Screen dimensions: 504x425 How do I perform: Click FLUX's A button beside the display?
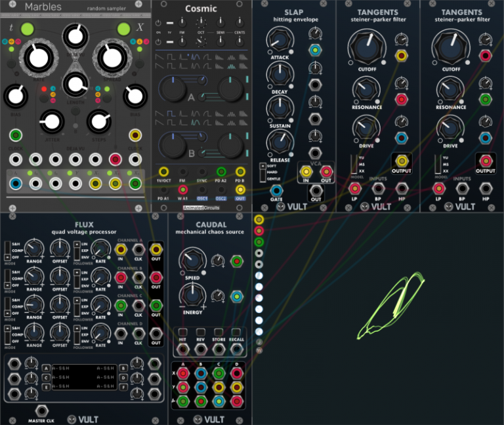click(47, 368)
